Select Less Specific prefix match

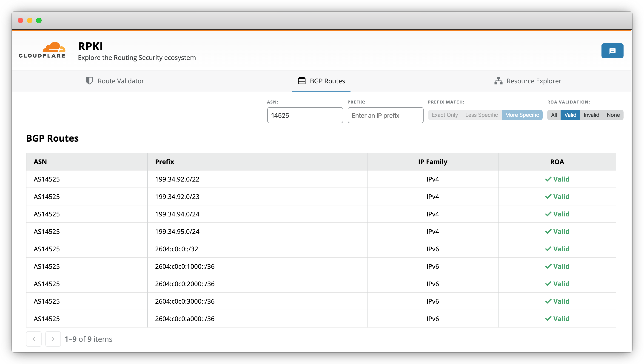click(481, 115)
